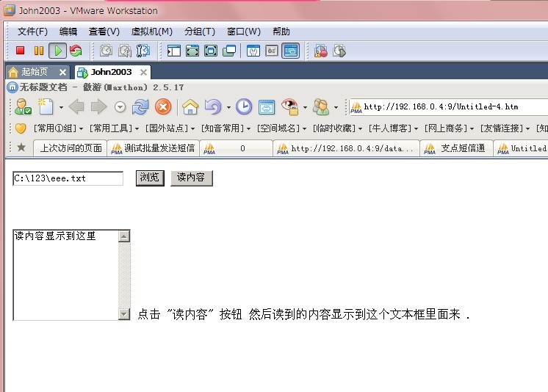This screenshot has height=392, width=548.
Task: Switch to the 上次访问的页面 browser tab
Action: (x=71, y=148)
